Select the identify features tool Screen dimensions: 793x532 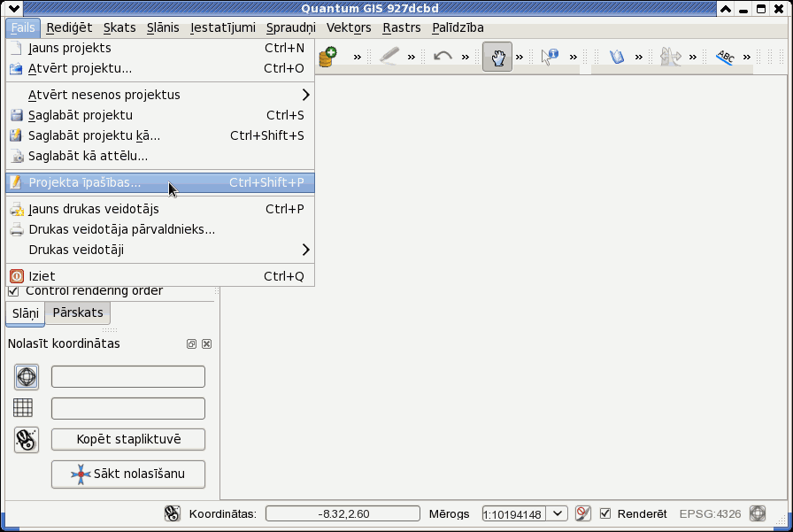[x=550, y=57]
